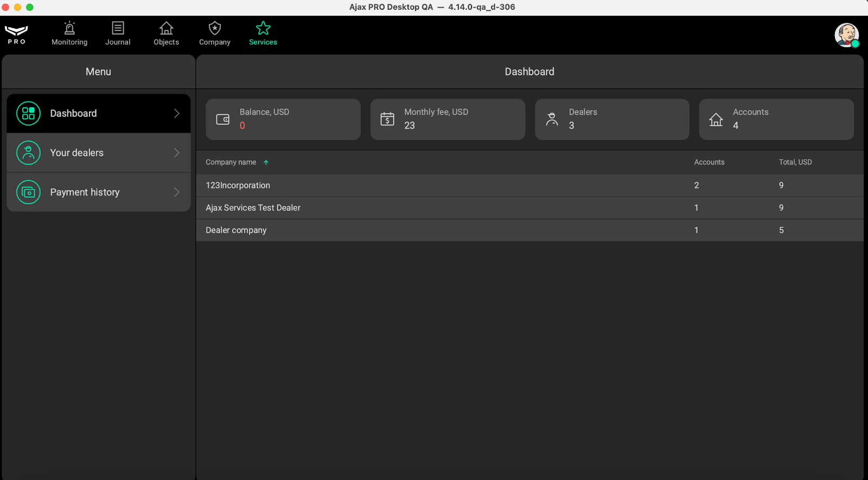Expand the Payment history chevron arrow
Viewport: 868px width, 480px height.
point(176,192)
